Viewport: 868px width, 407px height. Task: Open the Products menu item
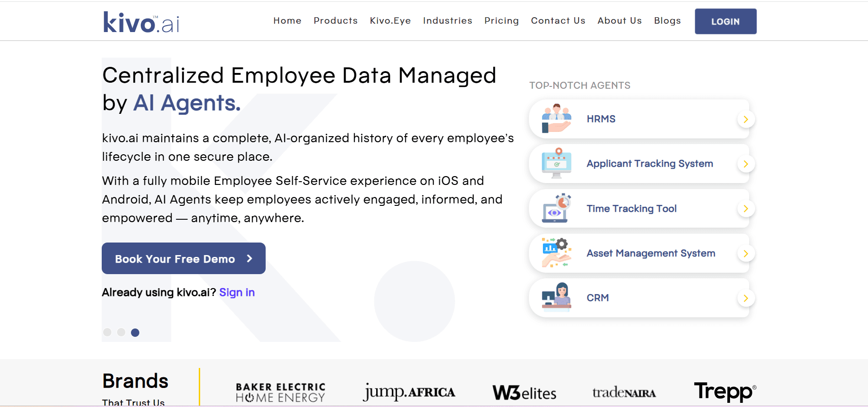pos(335,21)
